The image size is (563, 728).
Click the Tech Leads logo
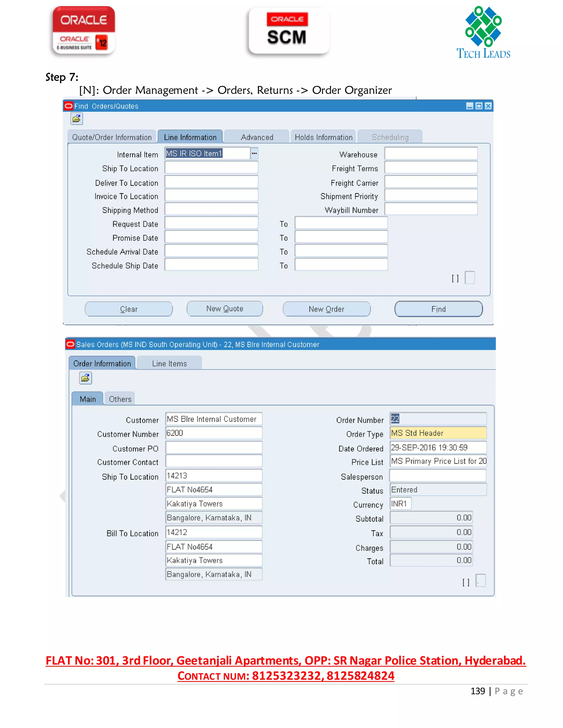(483, 32)
